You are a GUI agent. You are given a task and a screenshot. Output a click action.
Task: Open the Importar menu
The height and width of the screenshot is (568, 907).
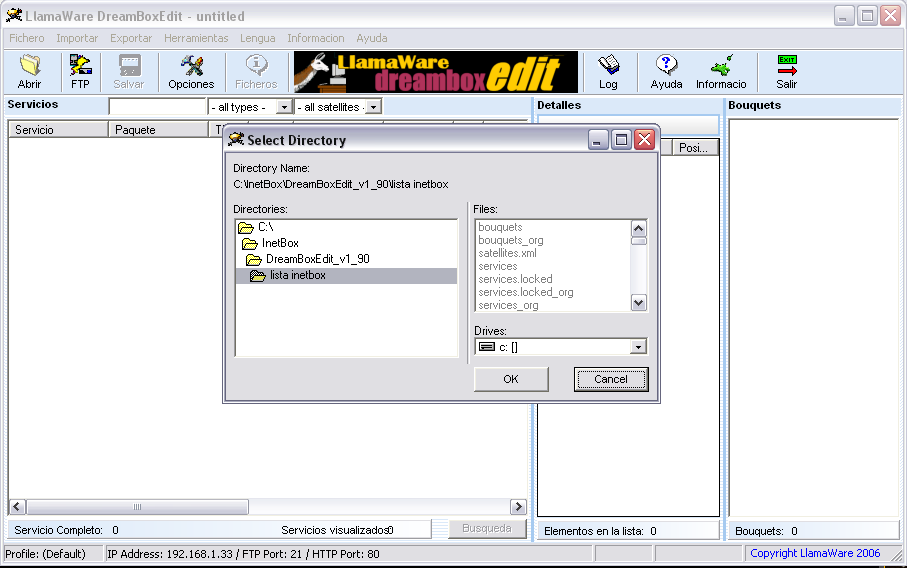pos(77,38)
